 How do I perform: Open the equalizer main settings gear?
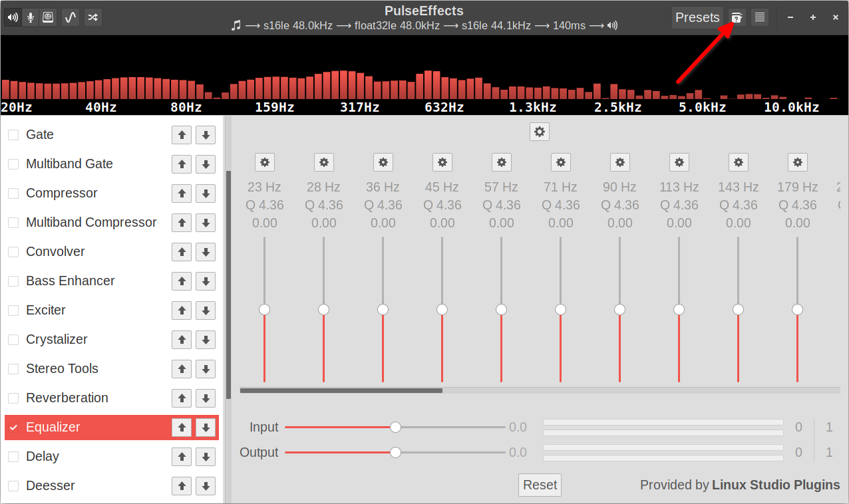click(540, 132)
